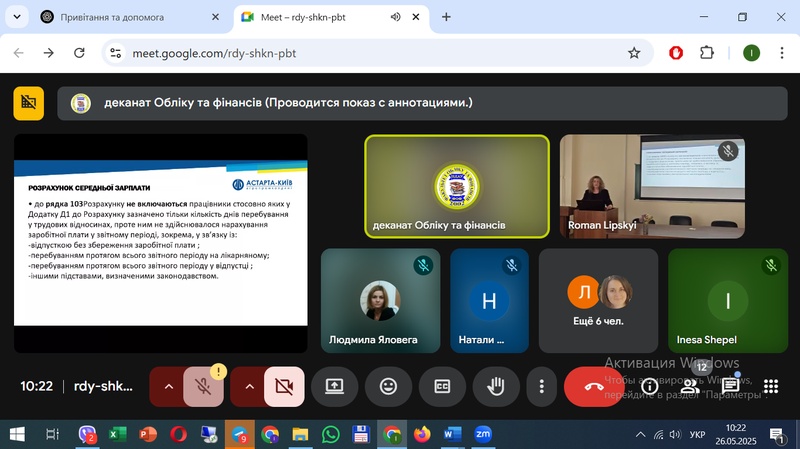
Task: Toggle closed captions button
Action: 442,386
